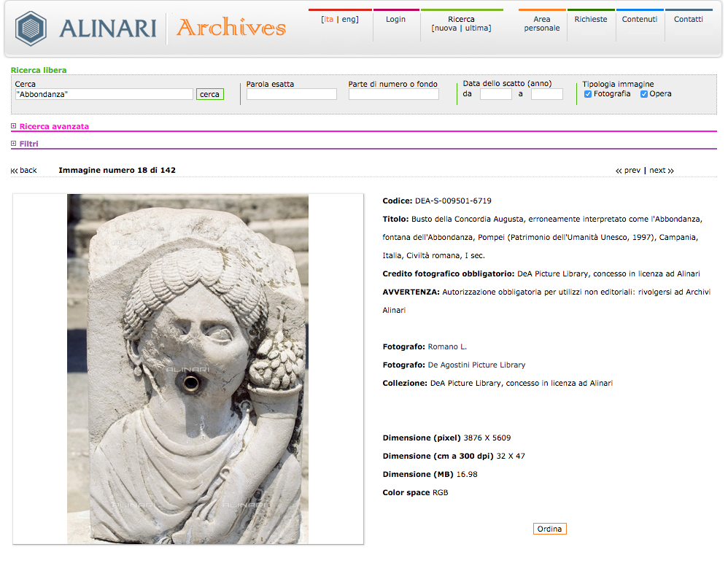Screen dimensions: 728x563
Task: Uncheck the Opera checkbox
Action: point(644,94)
